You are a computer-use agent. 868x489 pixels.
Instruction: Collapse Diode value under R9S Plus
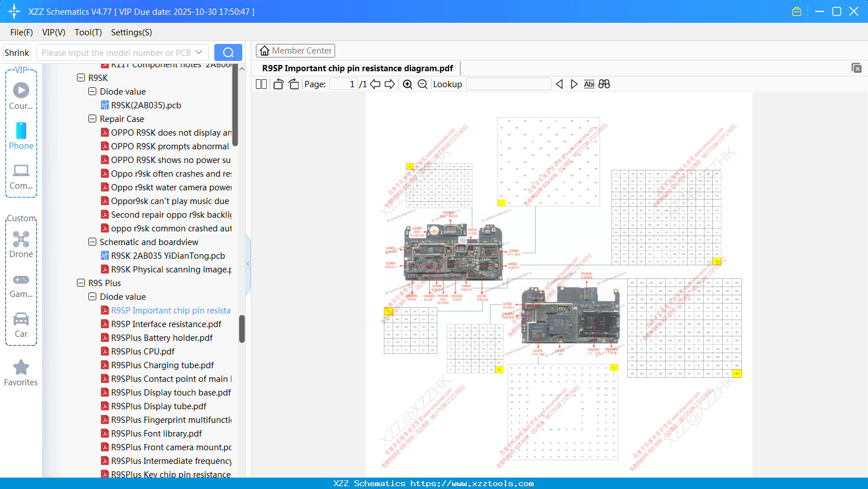(92, 296)
